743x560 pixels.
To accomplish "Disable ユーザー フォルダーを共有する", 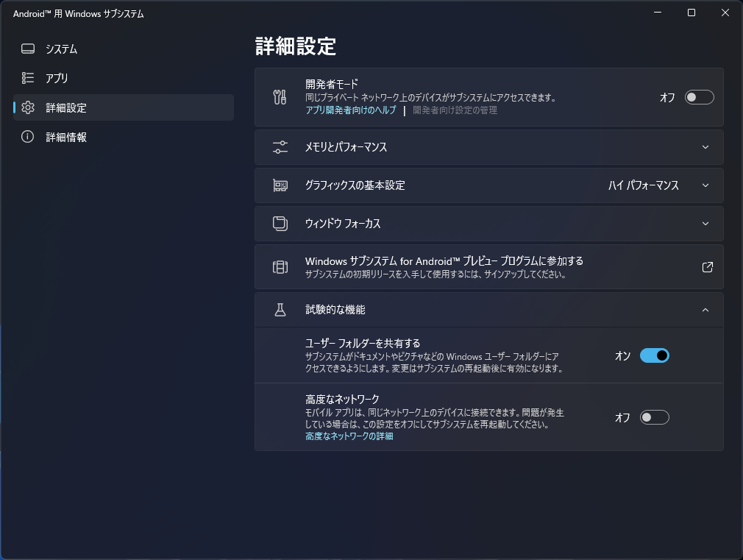I will click(x=653, y=355).
